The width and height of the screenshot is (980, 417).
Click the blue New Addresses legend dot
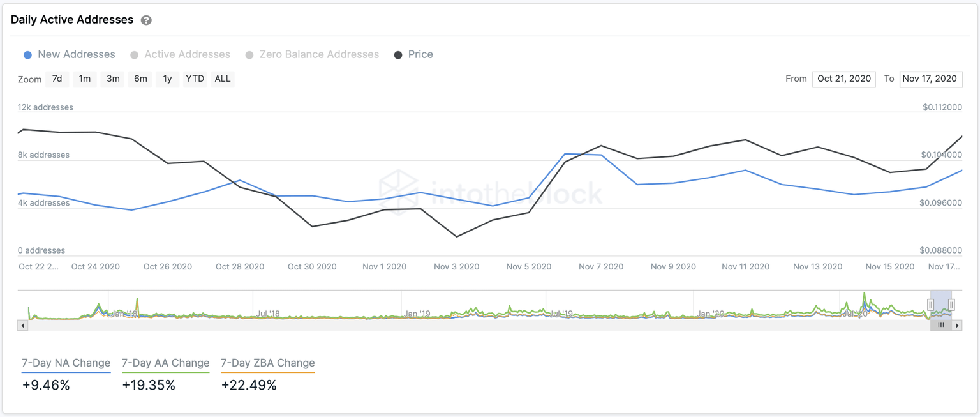coord(27,54)
